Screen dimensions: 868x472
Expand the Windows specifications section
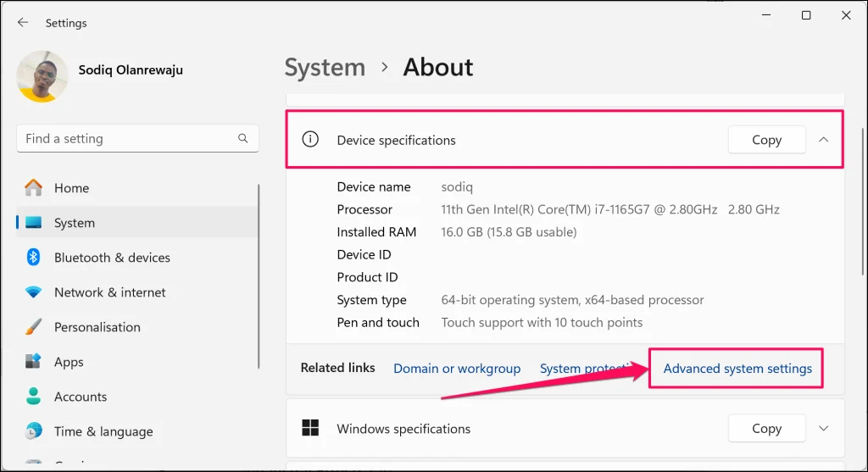(824, 429)
